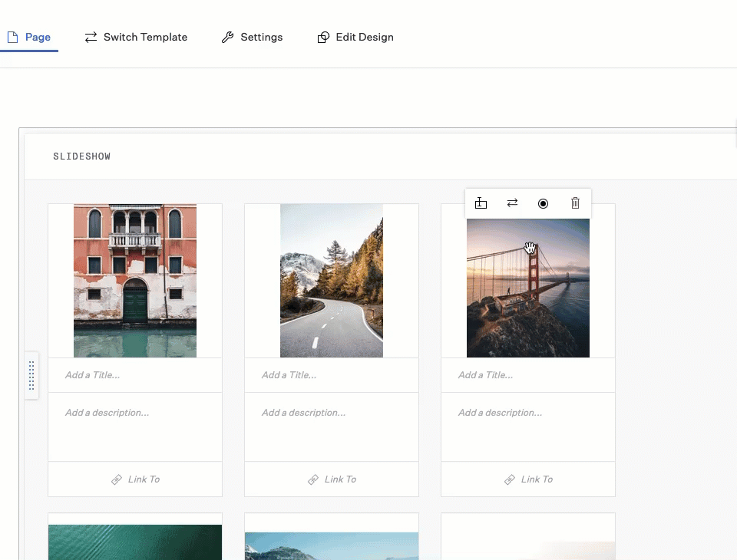The height and width of the screenshot is (560, 737).
Task: Click the dotted drag handle on left edge
Action: click(x=31, y=375)
